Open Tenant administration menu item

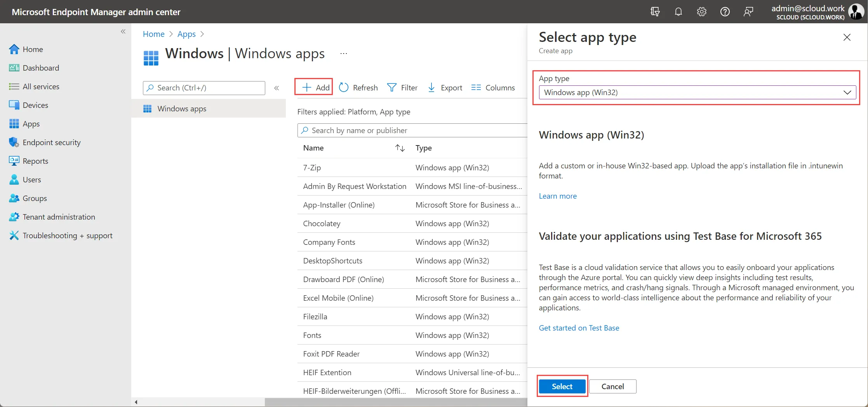[x=59, y=217]
